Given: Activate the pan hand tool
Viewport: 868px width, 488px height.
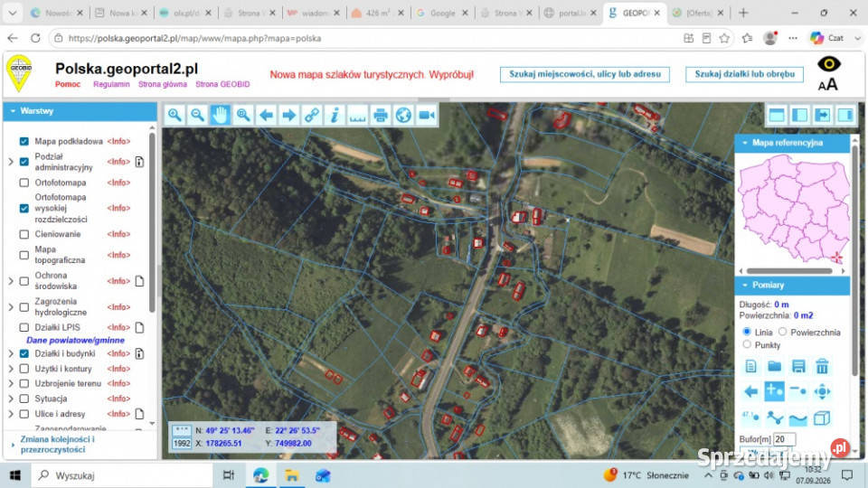Looking at the screenshot, I should [220, 115].
